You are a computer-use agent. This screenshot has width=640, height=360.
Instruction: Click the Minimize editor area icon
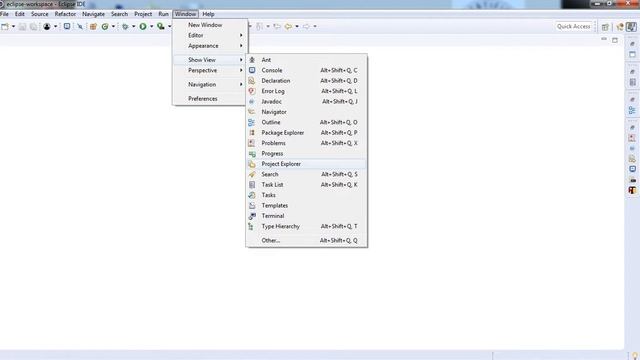pyautogui.click(x=604, y=39)
